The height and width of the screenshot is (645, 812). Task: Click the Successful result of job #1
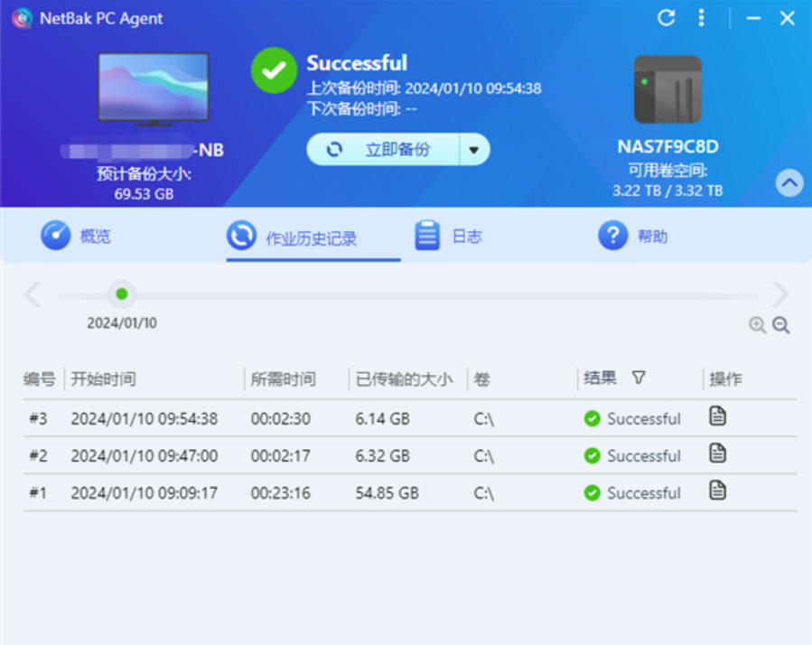click(x=632, y=493)
